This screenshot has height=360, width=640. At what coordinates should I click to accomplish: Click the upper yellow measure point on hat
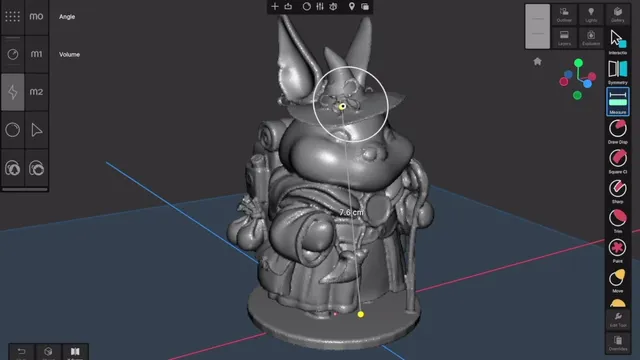tap(342, 107)
